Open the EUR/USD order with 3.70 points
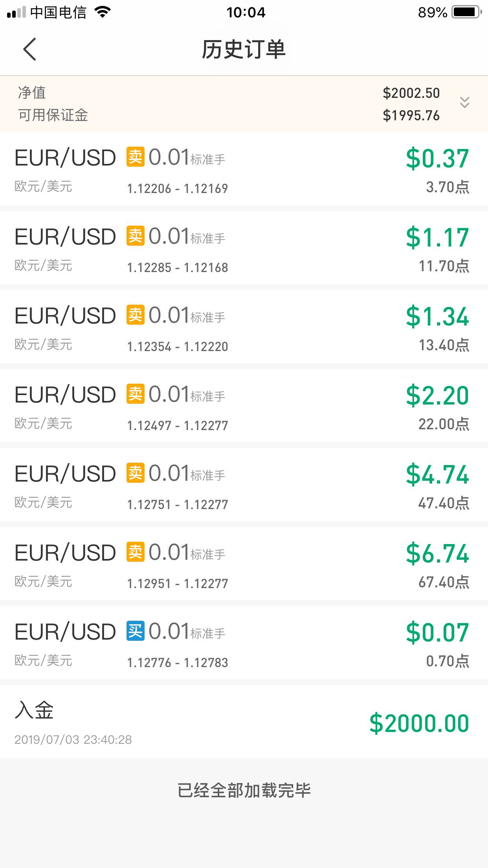488x868 pixels. pyautogui.click(x=244, y=169)
